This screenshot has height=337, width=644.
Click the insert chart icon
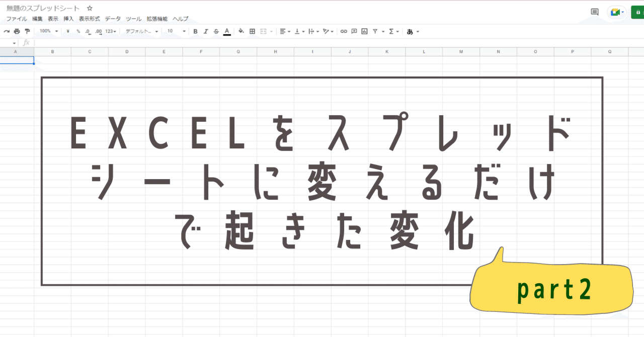pyautogui.click(x=364, y=31)
